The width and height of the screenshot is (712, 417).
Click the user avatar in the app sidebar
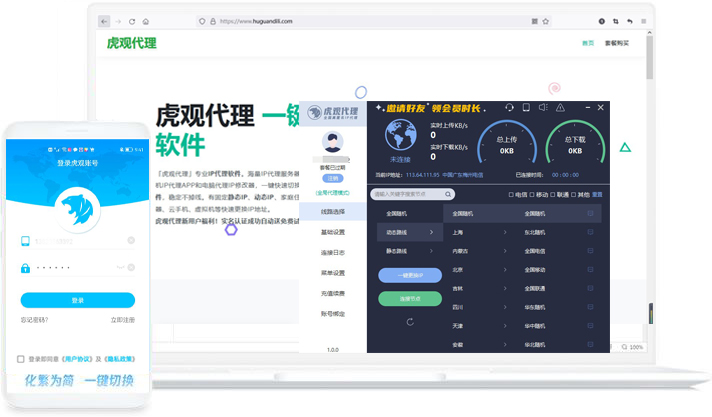(333, 142)
